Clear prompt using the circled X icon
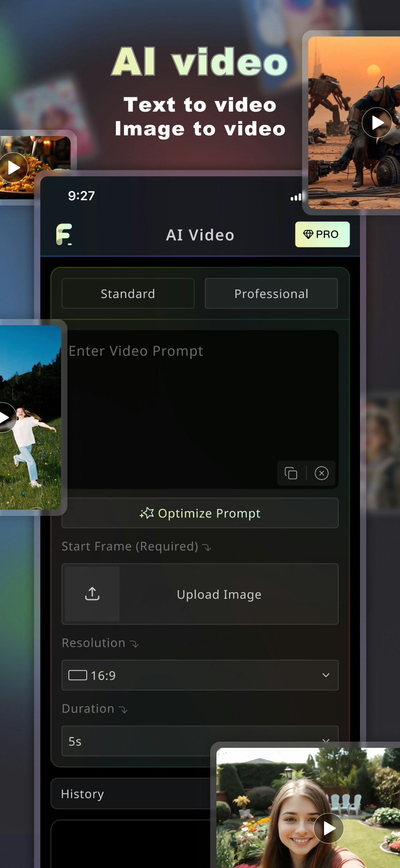This screenshot has height=868, width=400. tap(322, 473)
